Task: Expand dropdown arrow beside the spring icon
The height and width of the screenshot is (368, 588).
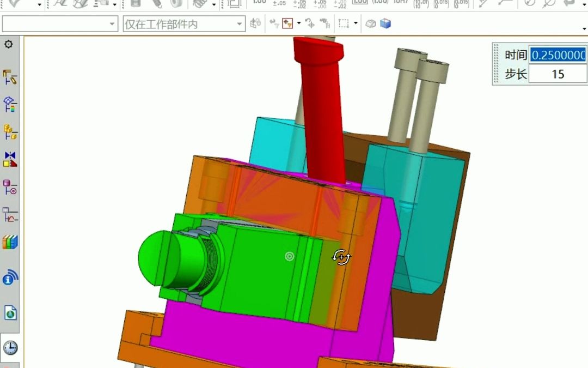Action: (x=214, y=4)
